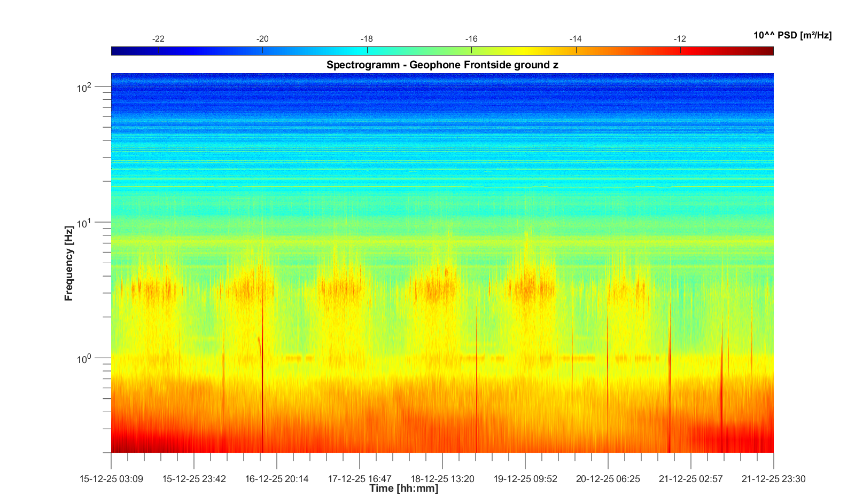Screen dimensions: 855x504
Task: Select the 19-12-25 09:52 time tick label
Action: click(525, 479)
